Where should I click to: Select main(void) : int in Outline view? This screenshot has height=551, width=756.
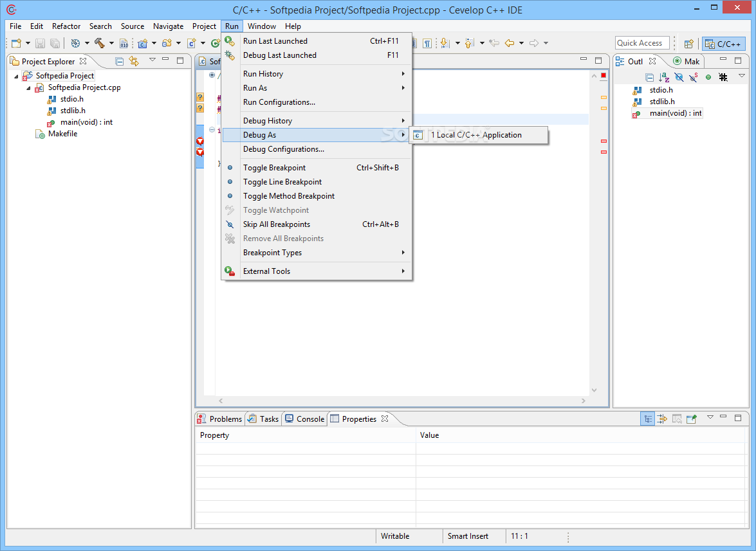click(675, 113)
